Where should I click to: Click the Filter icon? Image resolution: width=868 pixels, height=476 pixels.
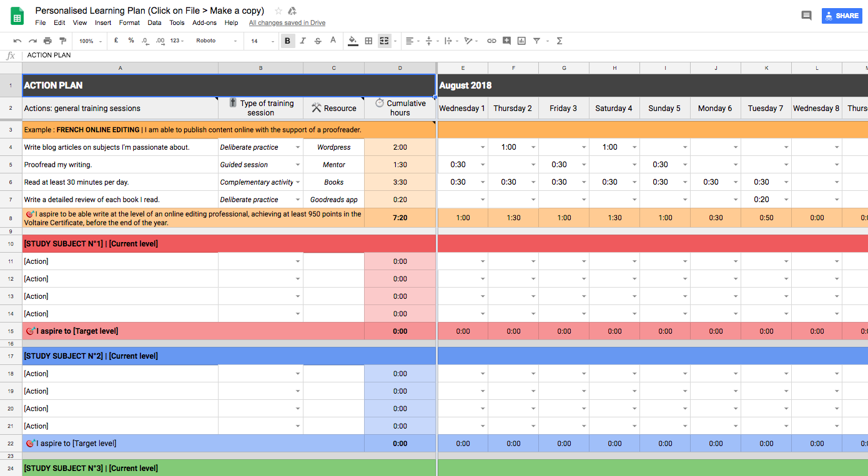click(x=537, y=41)
